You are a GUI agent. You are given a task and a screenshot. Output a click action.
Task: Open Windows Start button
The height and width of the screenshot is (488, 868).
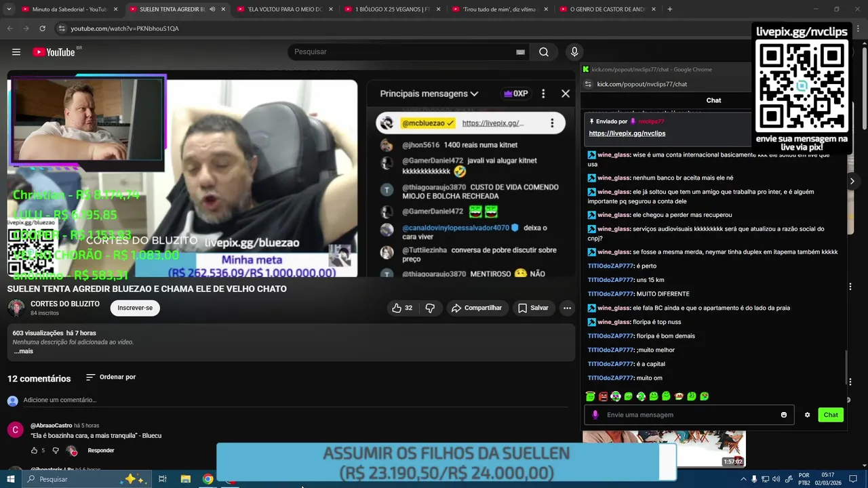pos(11,479)
